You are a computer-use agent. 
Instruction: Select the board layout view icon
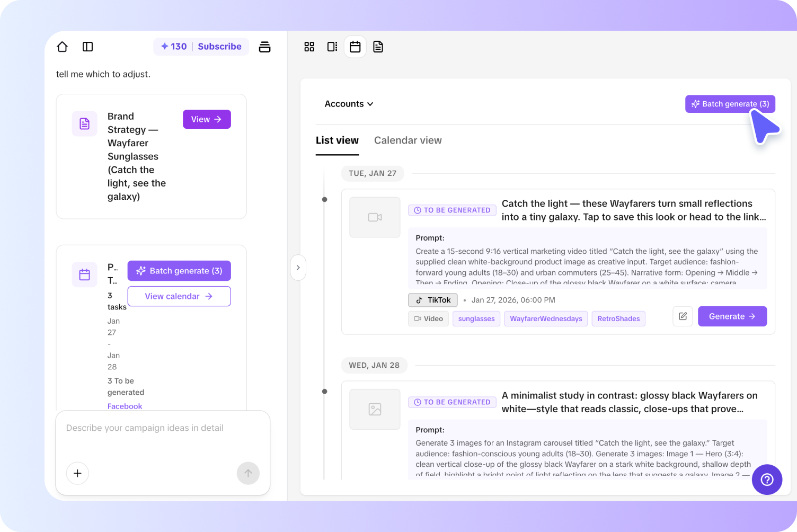(x=332, y=47)
